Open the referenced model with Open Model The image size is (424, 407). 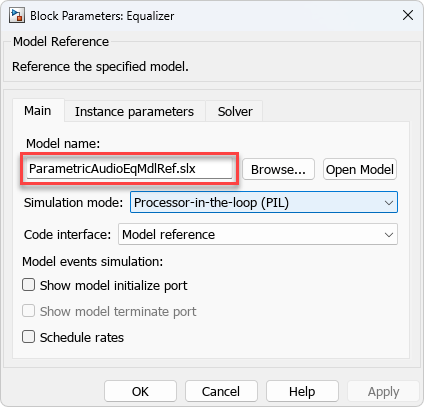[x=360, y=169]
